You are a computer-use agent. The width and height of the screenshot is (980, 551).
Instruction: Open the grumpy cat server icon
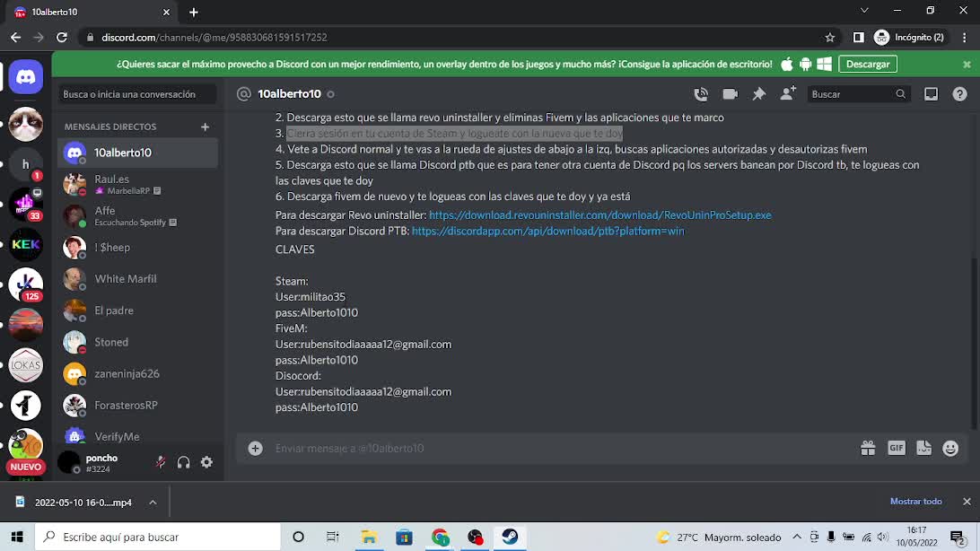(26, 124)
